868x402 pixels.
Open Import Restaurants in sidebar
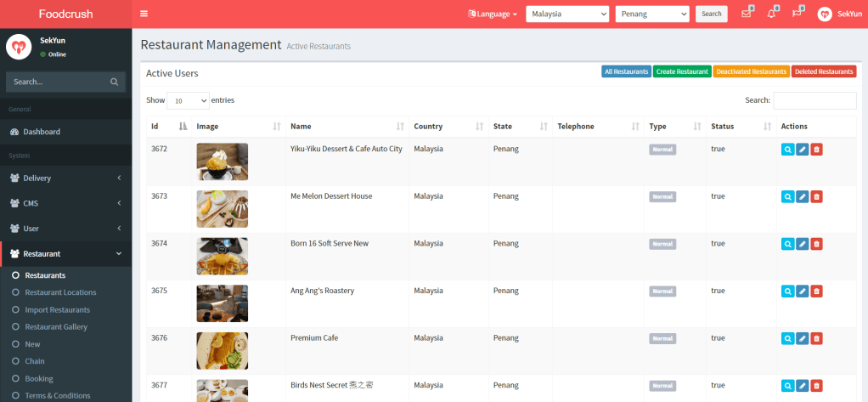57,309
